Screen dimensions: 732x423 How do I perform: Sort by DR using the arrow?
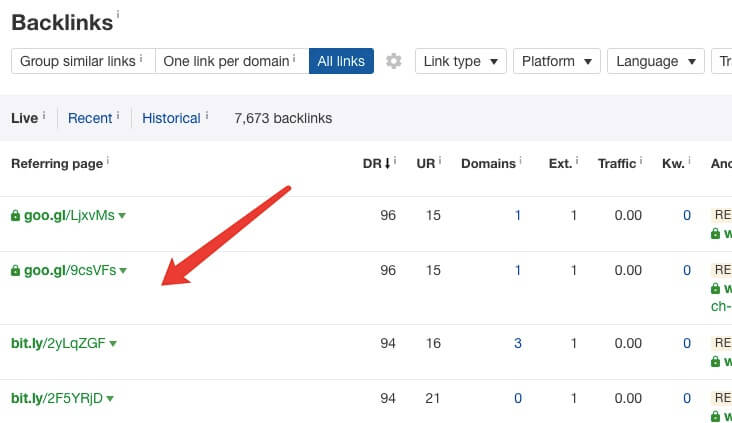coord(387,163)
